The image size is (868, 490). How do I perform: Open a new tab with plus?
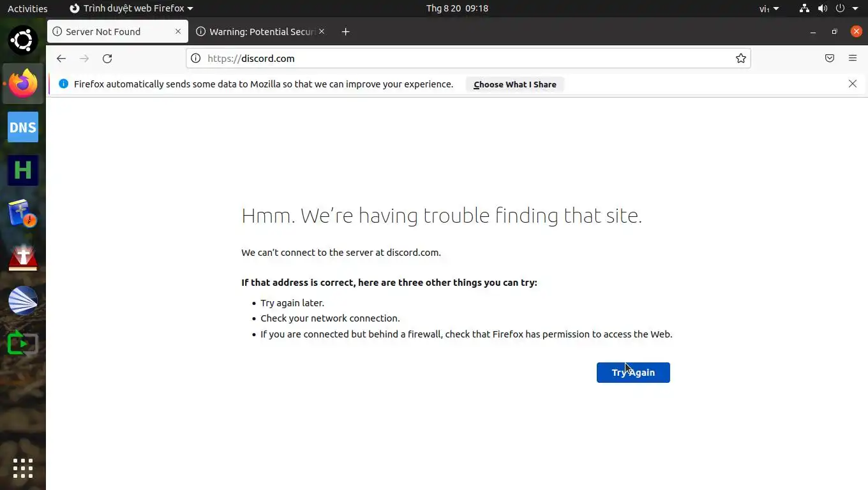(x=345, y=31)
